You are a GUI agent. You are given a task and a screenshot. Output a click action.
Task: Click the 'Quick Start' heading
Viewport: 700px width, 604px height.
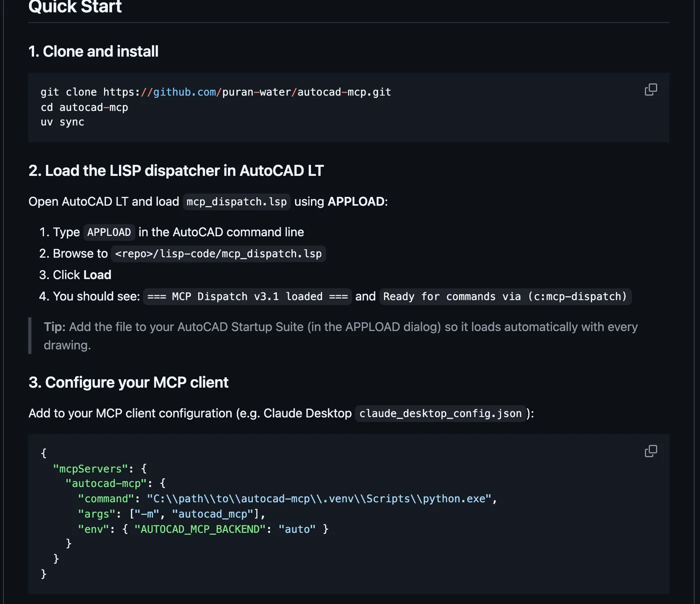click(75, 7)
